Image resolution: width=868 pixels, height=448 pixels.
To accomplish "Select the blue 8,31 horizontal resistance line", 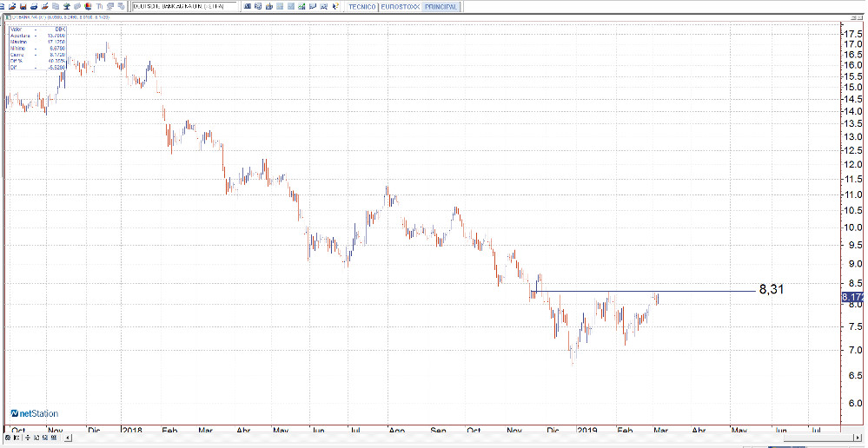I will click(642, 291).
